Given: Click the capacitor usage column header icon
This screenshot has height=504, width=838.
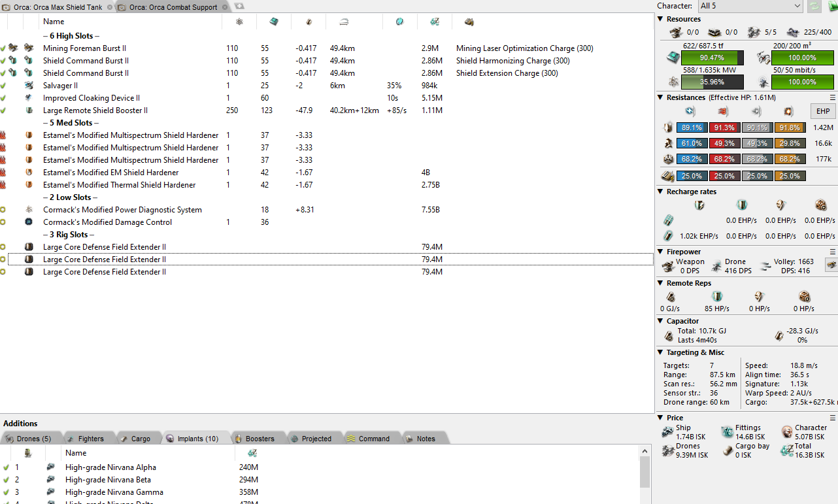Looking at the screenshot, I should (x=309, y=22).
